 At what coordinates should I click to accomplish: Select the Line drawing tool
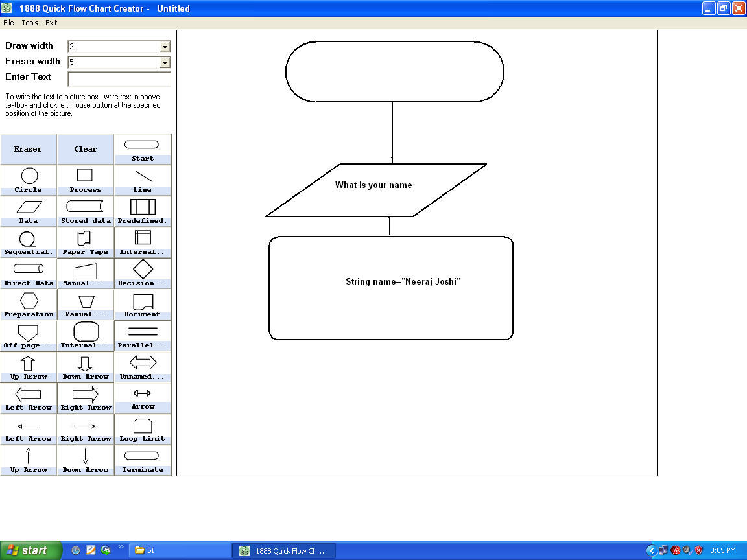pyautogui.click(x=143, y=180)
